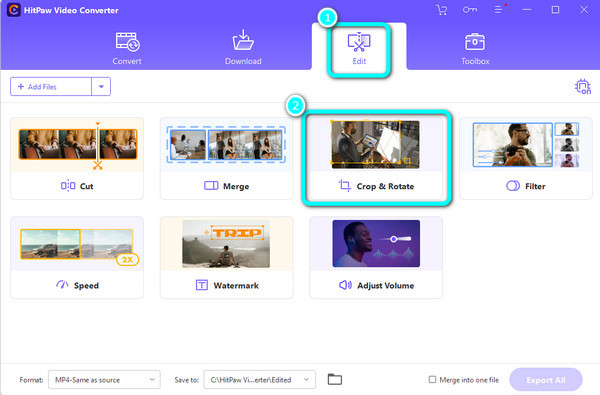The height and width of the screenshot is (395, 600).
Task: Open the output folder icon
Action: point(335,379)
